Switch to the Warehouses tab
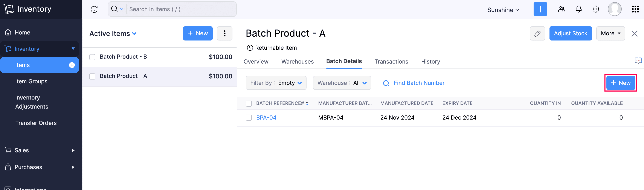Screen dimensions: 644x190 pyautogui.click(x=297, y=62)
